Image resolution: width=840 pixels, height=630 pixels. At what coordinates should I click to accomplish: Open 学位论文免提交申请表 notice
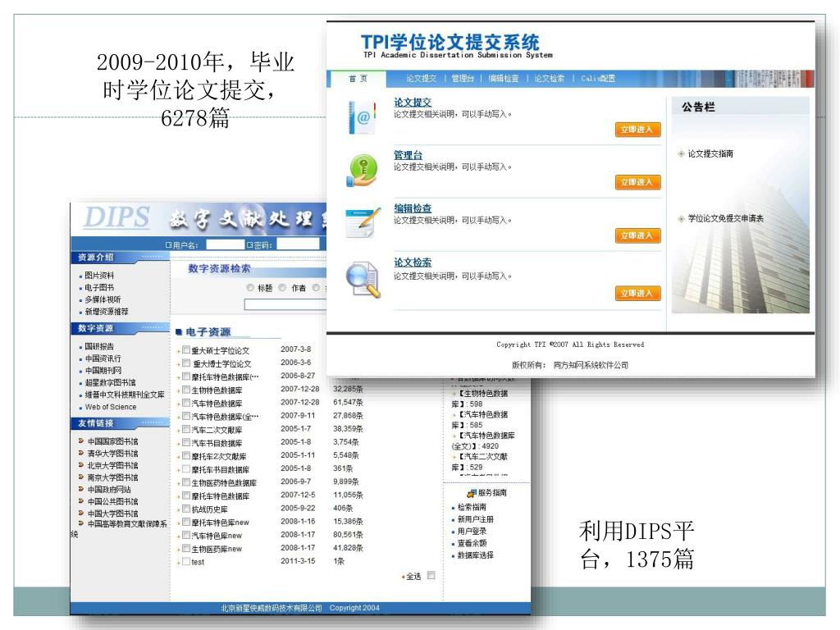coord(725,218)
